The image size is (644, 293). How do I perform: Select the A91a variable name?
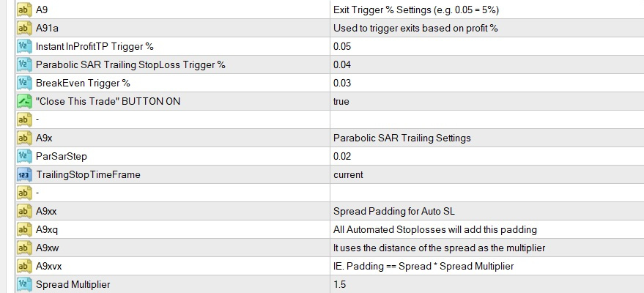click(x=48, y=28)
